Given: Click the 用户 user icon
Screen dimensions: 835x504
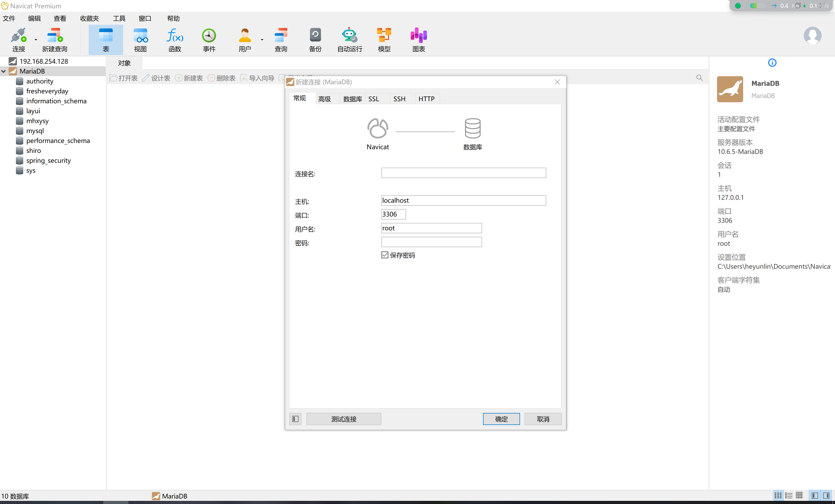Looking at the screenshot, I should [x=245, y=40].
